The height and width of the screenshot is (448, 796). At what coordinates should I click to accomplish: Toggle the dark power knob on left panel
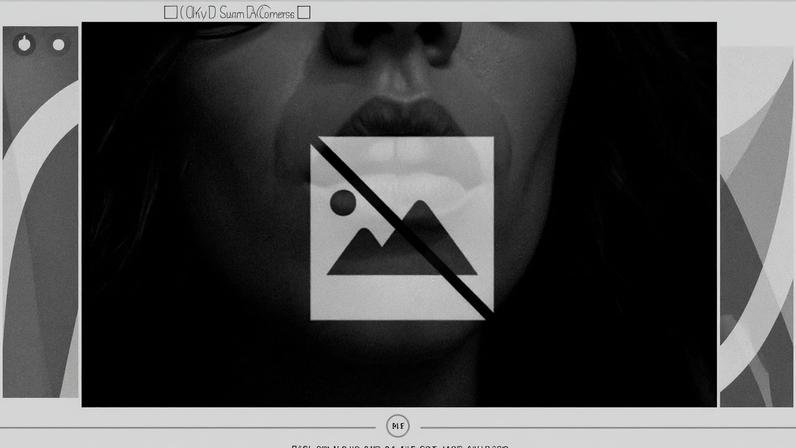pyautogui.click(x=24, y=44)
